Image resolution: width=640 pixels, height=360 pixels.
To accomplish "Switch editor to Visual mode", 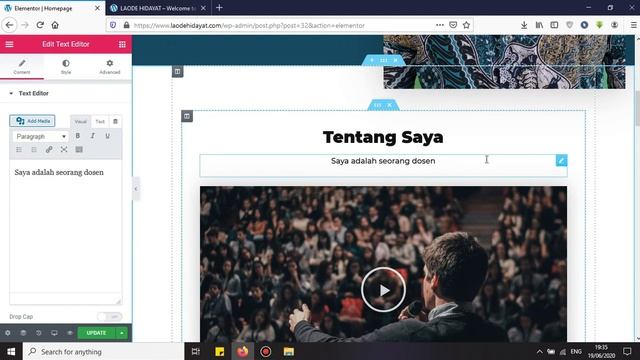I will [80, 122].
